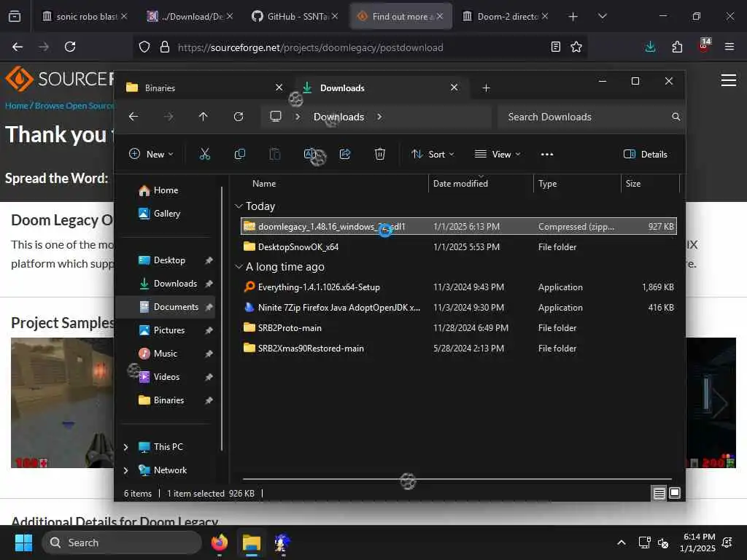Viewport: 747px width, 560px height.
Task: Expand This PC in navigation pane
Action: (x=125, y=447)
